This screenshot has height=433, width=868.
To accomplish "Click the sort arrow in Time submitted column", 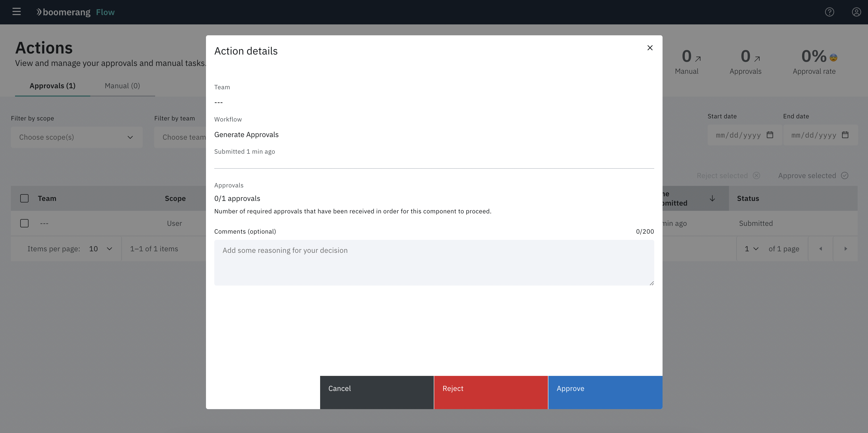I will [x=712, y=198].
